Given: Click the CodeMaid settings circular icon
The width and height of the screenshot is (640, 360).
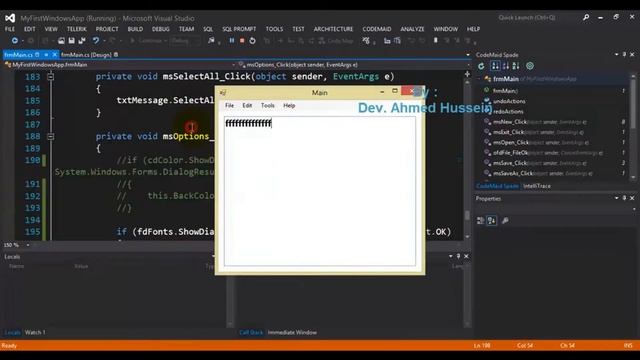Looking at the screenshot, I should click(530, 66).
